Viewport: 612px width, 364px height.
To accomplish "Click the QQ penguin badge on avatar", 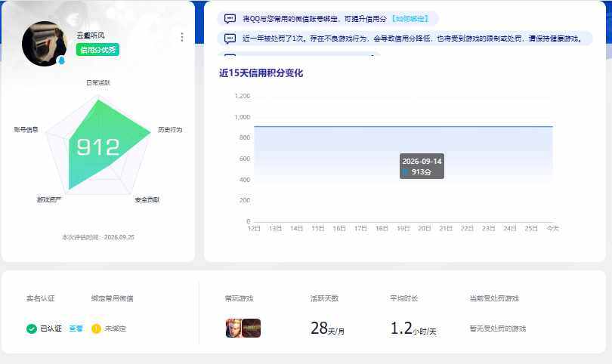I will pyautogui.click(x=61, y=60).
